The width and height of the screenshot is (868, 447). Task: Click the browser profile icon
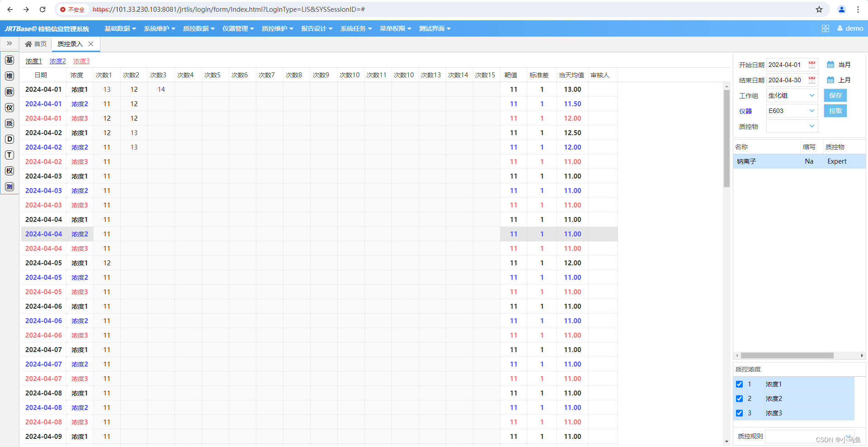(x=842, y=9)
